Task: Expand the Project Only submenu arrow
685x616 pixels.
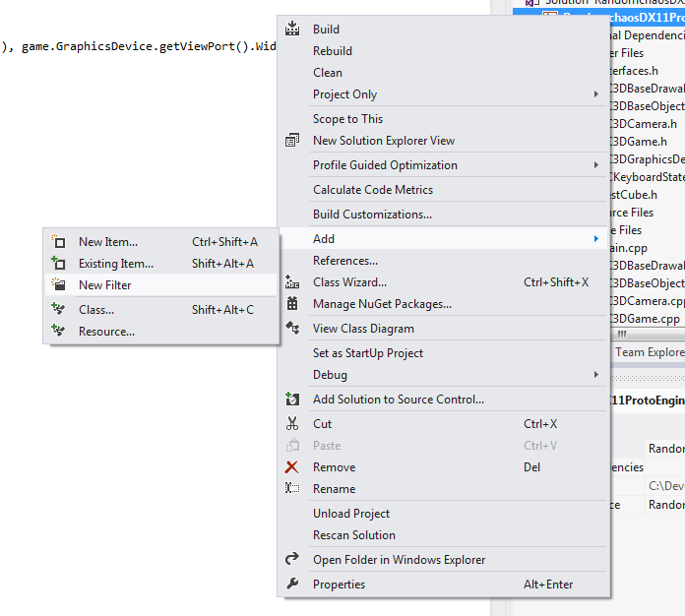Action: [595, 93]
